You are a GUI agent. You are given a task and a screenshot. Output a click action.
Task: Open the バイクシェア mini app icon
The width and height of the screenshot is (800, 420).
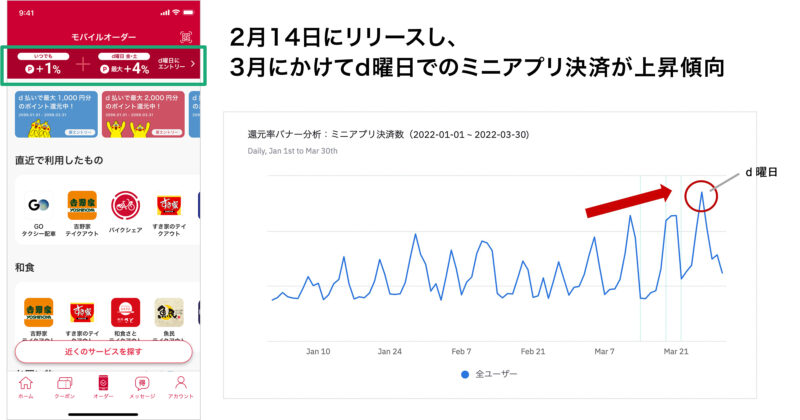coord(126,205)
